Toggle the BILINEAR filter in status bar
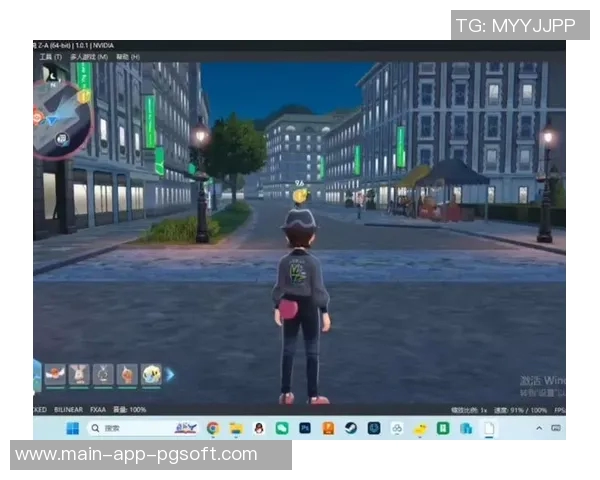600x480 pixels. [68, 409]
